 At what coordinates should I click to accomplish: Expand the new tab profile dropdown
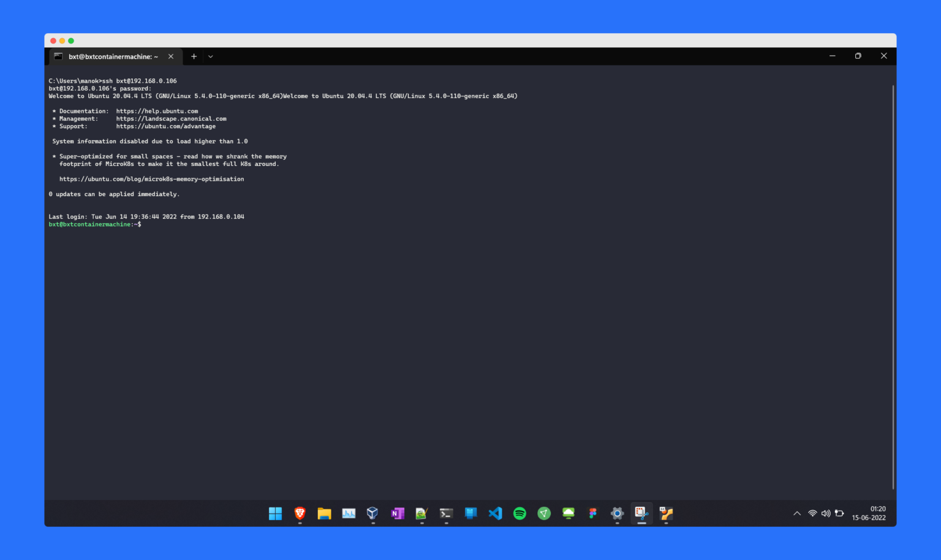pos(211,56)
